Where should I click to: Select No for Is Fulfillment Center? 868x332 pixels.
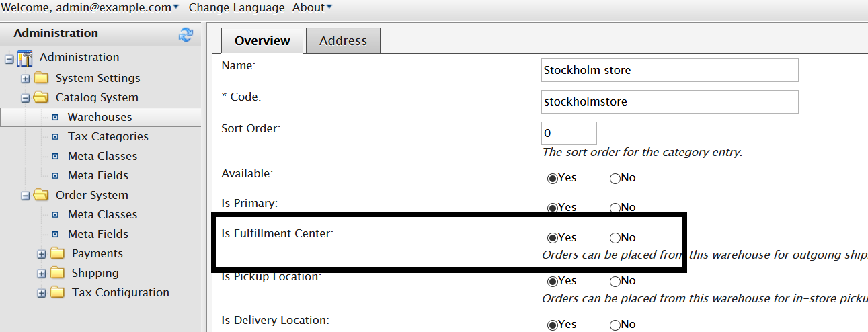point(615,238)
